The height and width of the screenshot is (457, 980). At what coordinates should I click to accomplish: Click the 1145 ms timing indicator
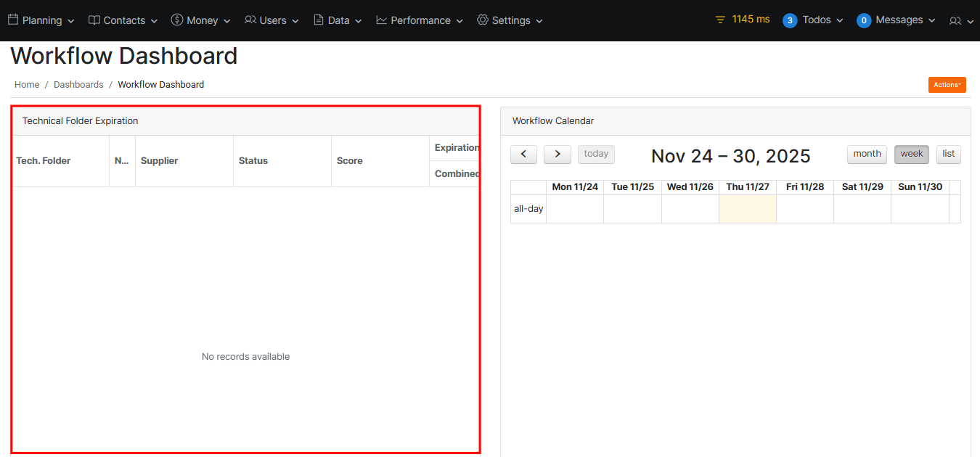(743, 20)
